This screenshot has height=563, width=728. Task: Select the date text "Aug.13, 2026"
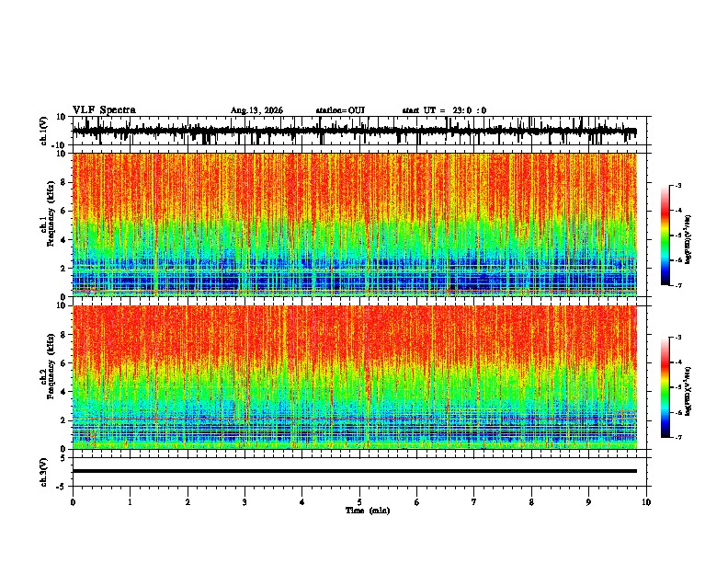(256, 110)
